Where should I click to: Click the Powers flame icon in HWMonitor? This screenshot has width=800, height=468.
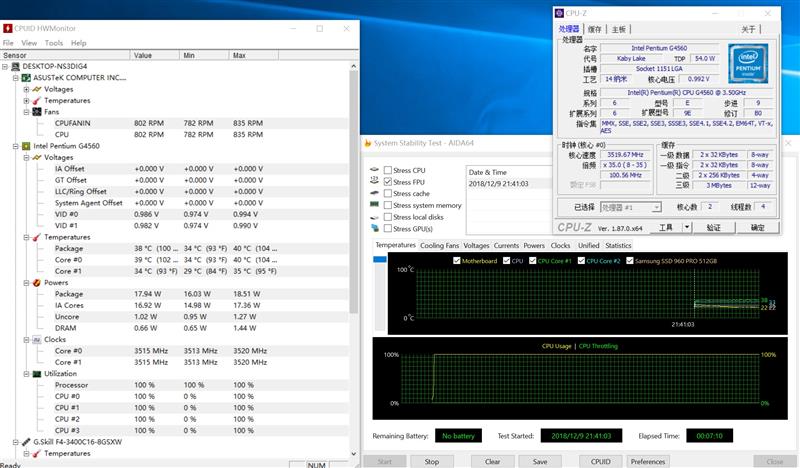[37, 283]
